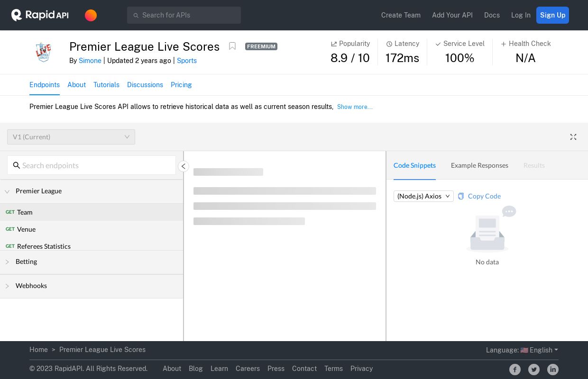Open the footer About link
Viewport: 588px width, 379px height.
point(172,369)
